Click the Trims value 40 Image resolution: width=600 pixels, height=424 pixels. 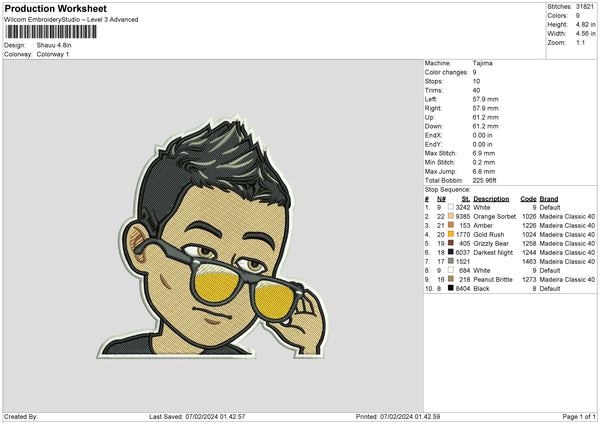476,90
